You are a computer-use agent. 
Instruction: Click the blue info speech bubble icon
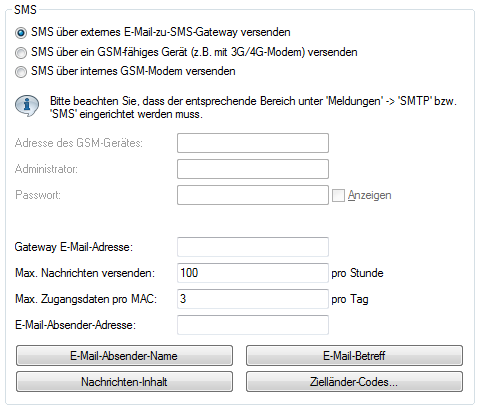(x=27, y=106)
